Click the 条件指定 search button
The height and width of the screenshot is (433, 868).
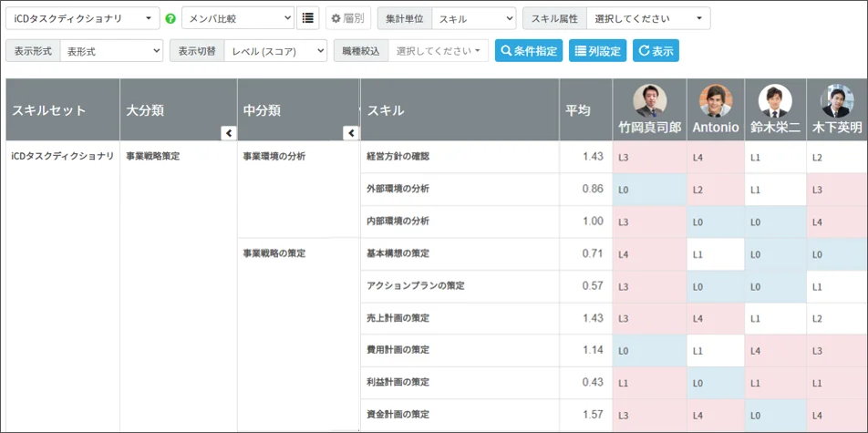click(529, 51)
